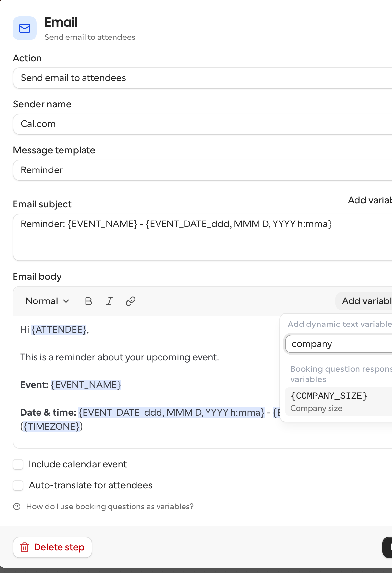392x573 pixels.
Task: Open How do I use booking questions link
Action: click(x=110, y=507)
